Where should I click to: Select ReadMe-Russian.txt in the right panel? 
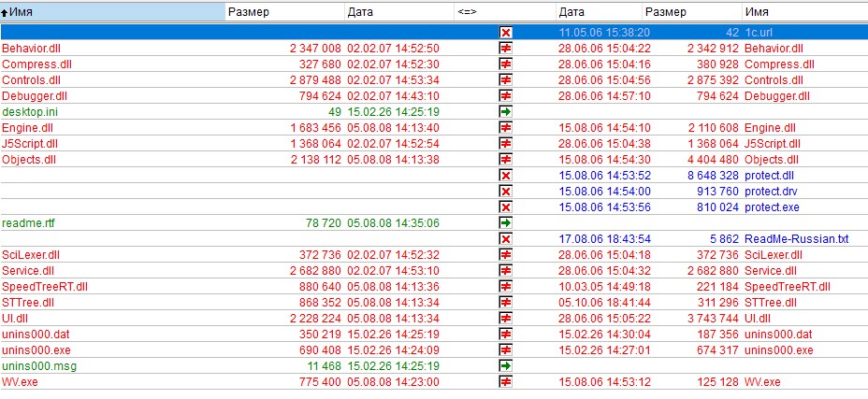pyautogui.click(x=797, y=239)
